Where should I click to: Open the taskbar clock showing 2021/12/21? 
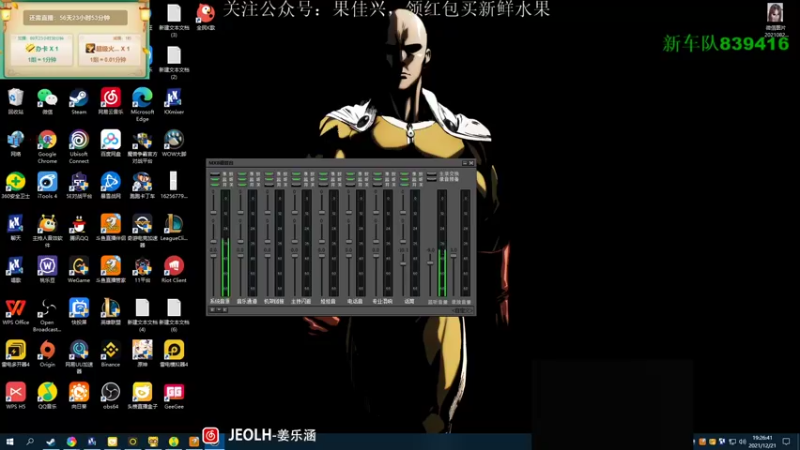(762, 442)
